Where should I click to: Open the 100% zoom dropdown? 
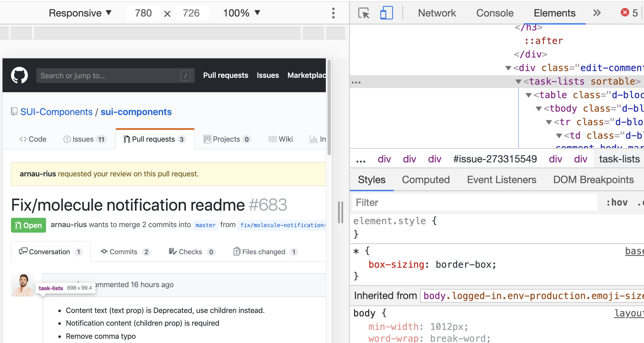click(x=241, y=13)
